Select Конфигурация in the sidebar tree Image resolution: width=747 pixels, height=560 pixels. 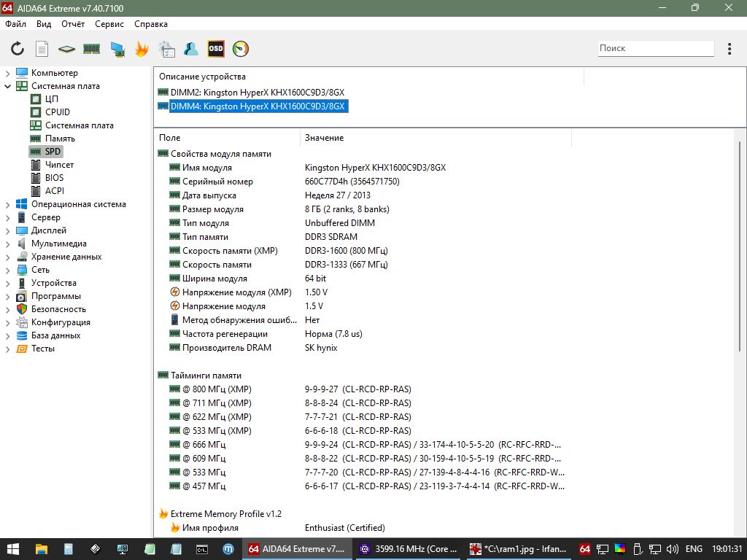[61, 322]
